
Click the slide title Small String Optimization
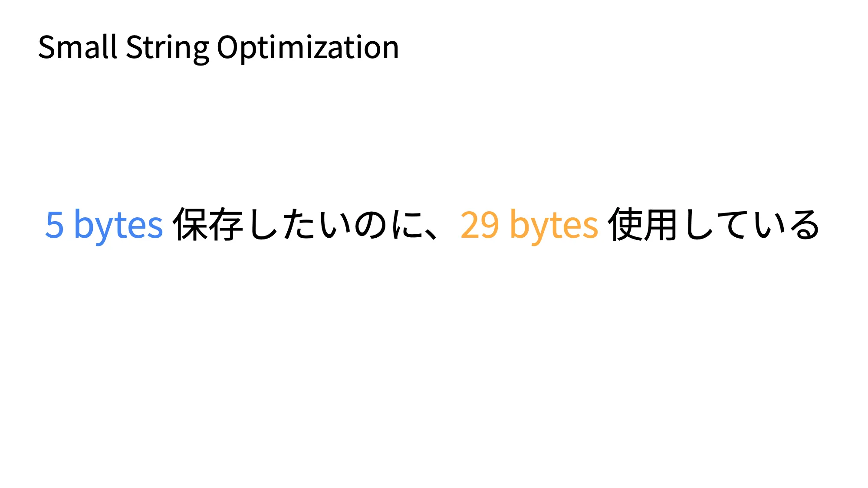click(x=218, y=48)
